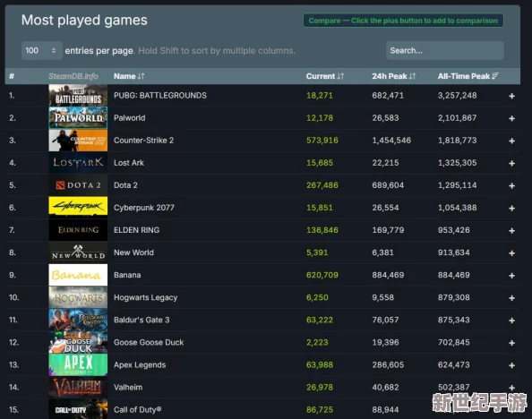Sort by 24h Peak column header
The width and height of the screenshot is (532, 419).
point(393,76)
